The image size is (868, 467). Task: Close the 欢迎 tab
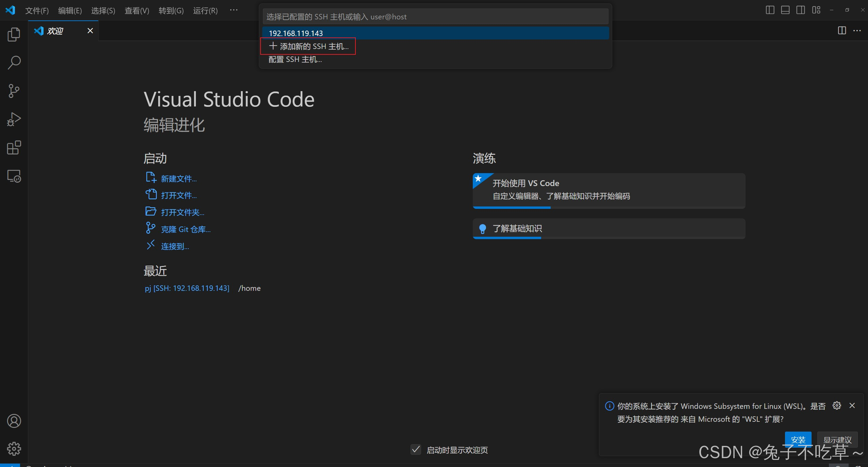click(90, 31)
